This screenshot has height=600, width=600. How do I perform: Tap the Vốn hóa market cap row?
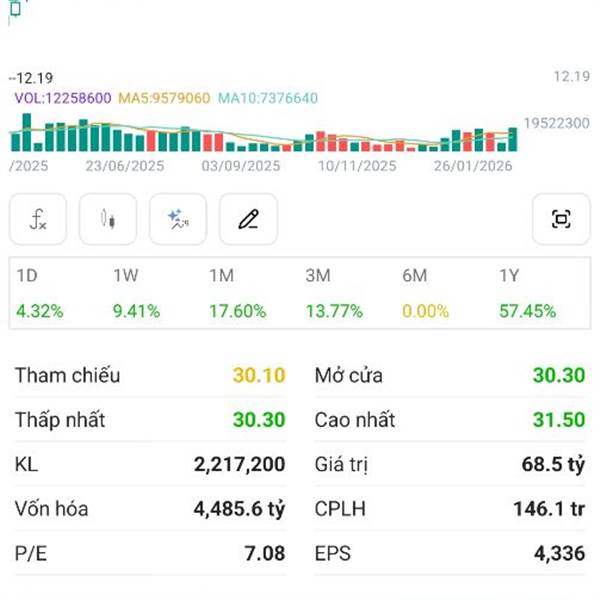click(x=150, y=509)
